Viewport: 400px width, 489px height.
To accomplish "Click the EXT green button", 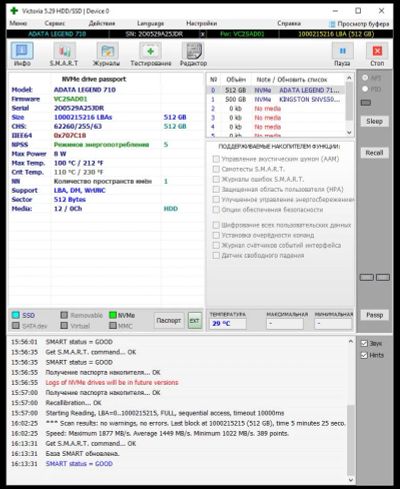I will (194, 321).
